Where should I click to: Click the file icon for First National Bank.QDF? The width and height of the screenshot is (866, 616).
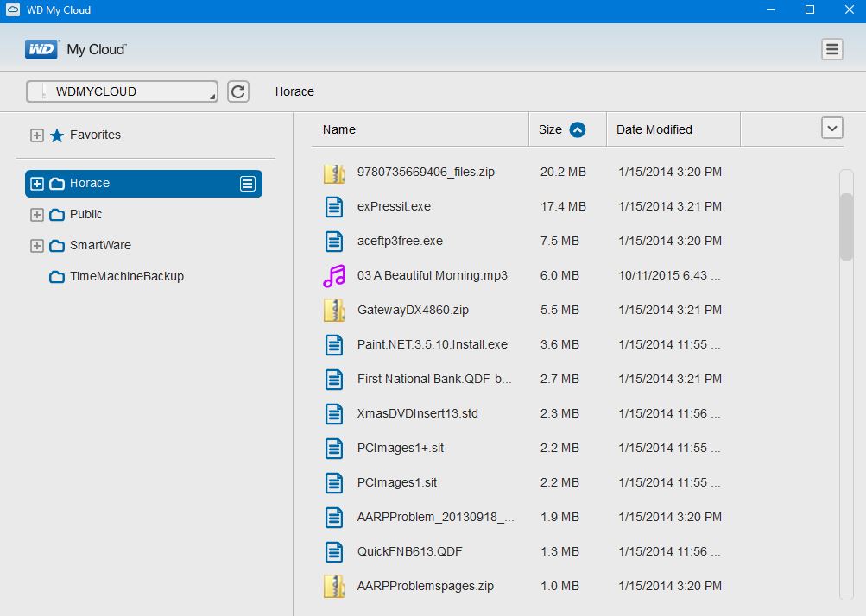[334, 380]
